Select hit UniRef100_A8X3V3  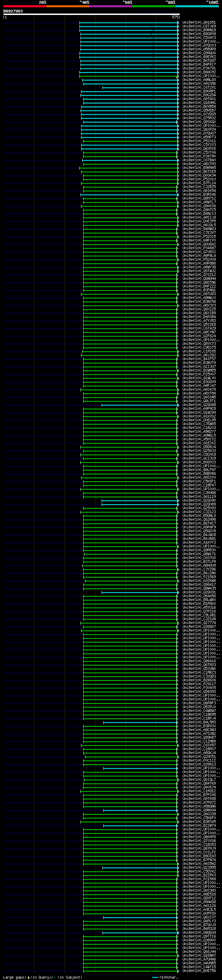click(x=199, y=305)
